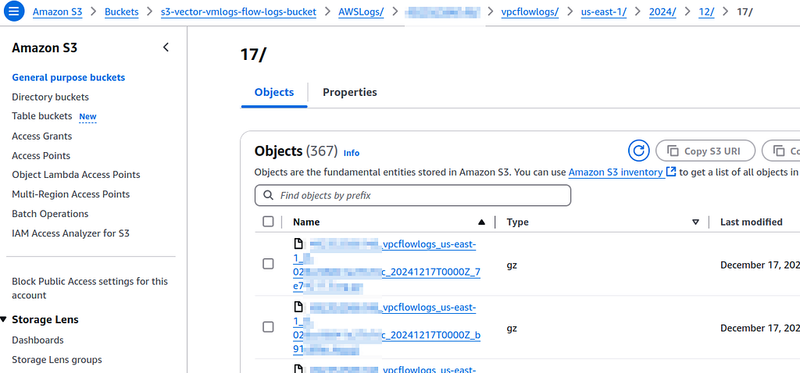This screenshot has height=373, width=800.
Task: Open General purpose buckets in sidebar
Action: pyautogui.click(x=68, y=78)
